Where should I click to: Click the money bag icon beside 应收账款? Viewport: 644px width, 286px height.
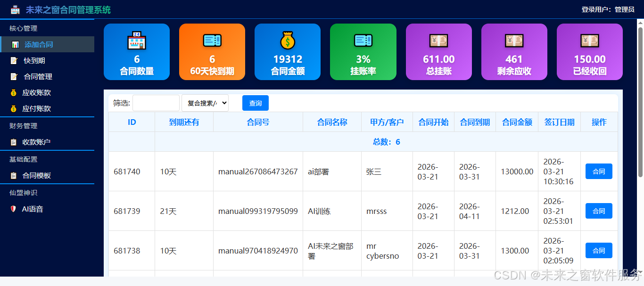(x=14, y=93)
